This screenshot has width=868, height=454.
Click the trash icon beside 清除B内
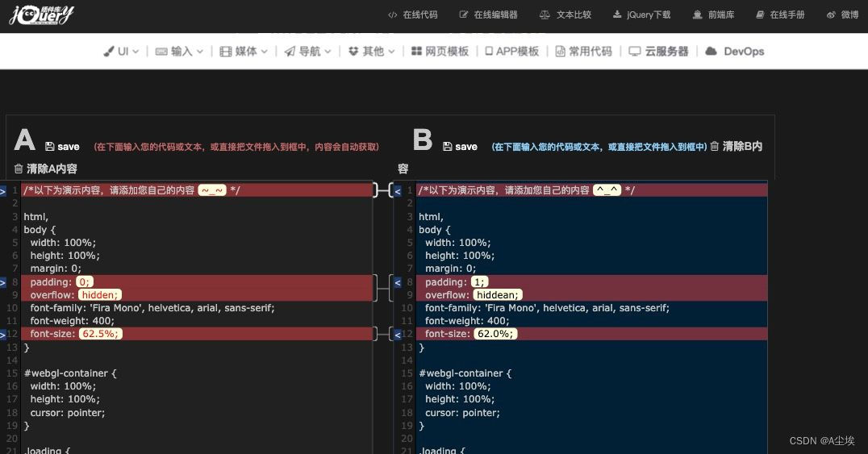[715, 146]
